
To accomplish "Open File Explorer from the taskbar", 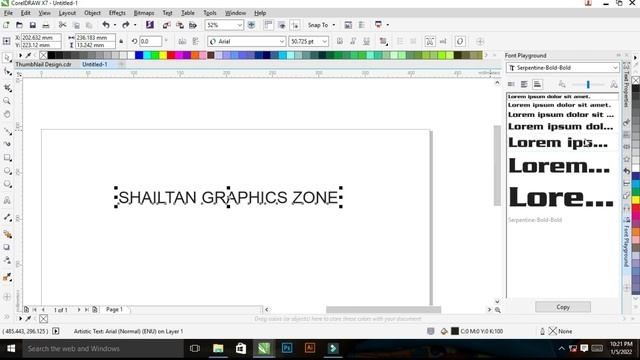I will coord(218,348).
